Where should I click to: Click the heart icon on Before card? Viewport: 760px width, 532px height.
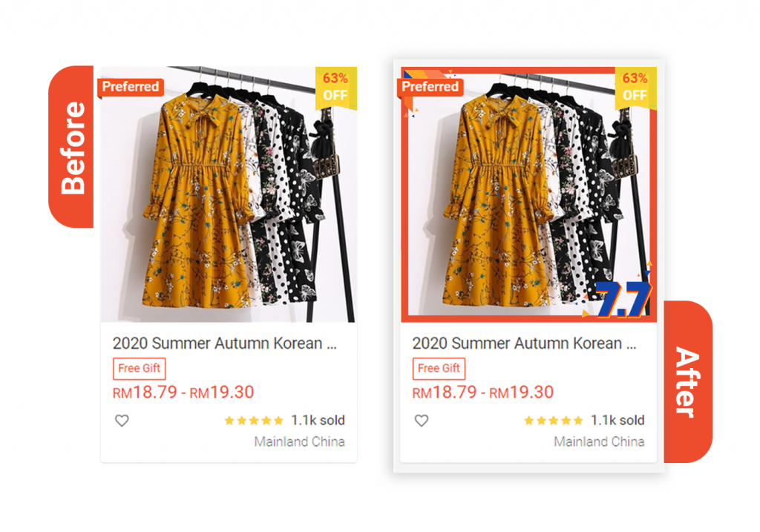[122, 421]
